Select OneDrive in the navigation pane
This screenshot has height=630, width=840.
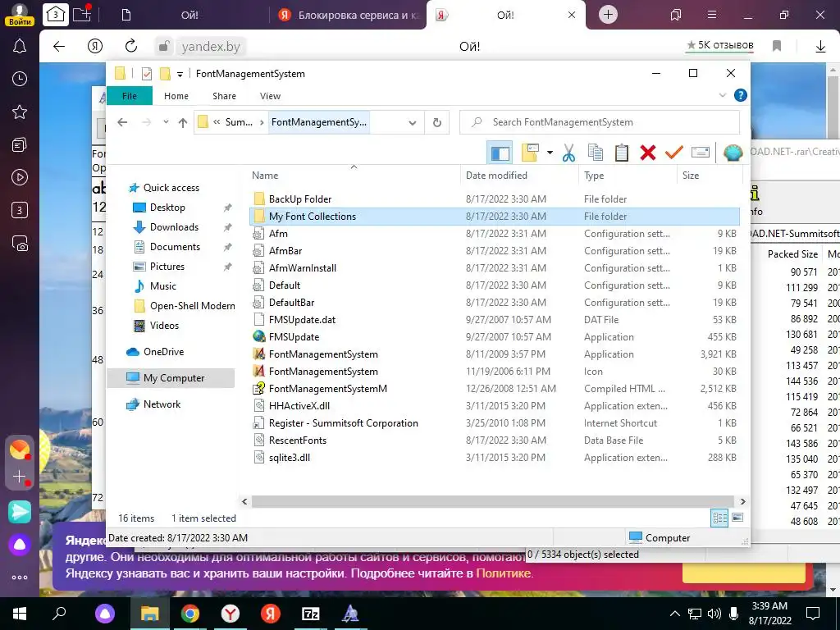pos(163,352)
